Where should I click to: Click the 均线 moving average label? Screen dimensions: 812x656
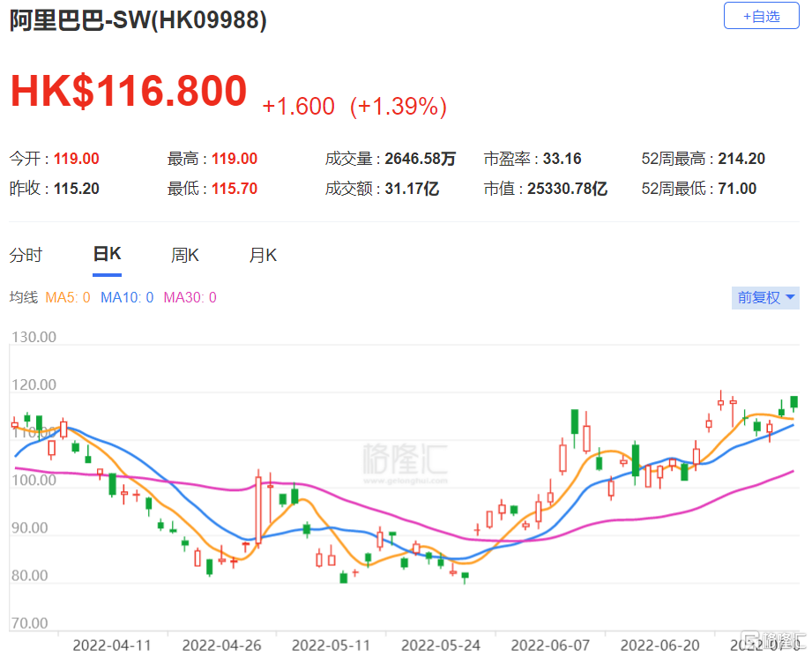pos(24,298)
